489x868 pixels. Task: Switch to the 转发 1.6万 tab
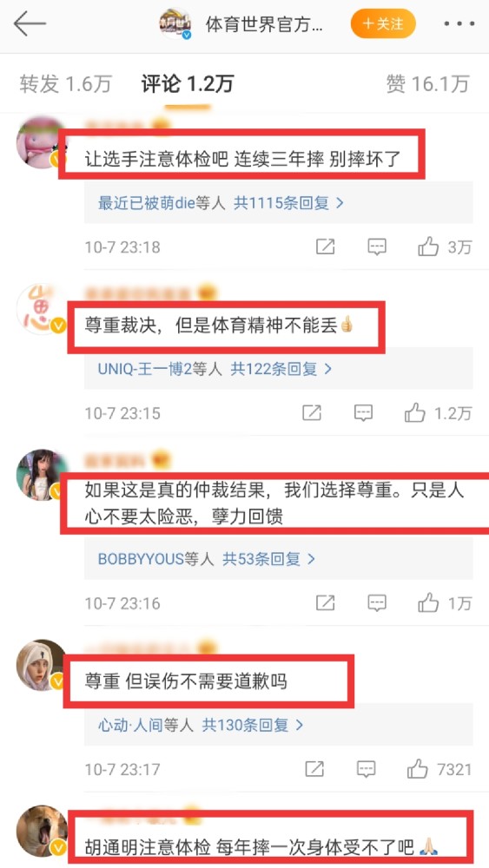pyautogui.click(x=65, y=84)
